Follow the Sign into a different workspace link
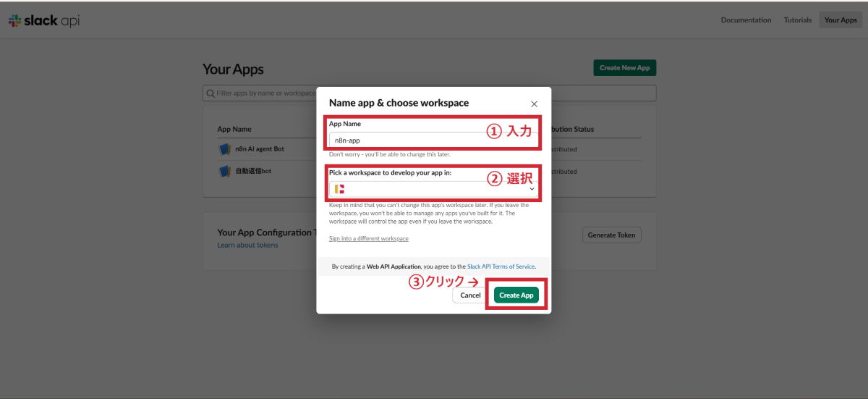Image resolution: width=868 pixels, height=399 pixels. (368, 239)
